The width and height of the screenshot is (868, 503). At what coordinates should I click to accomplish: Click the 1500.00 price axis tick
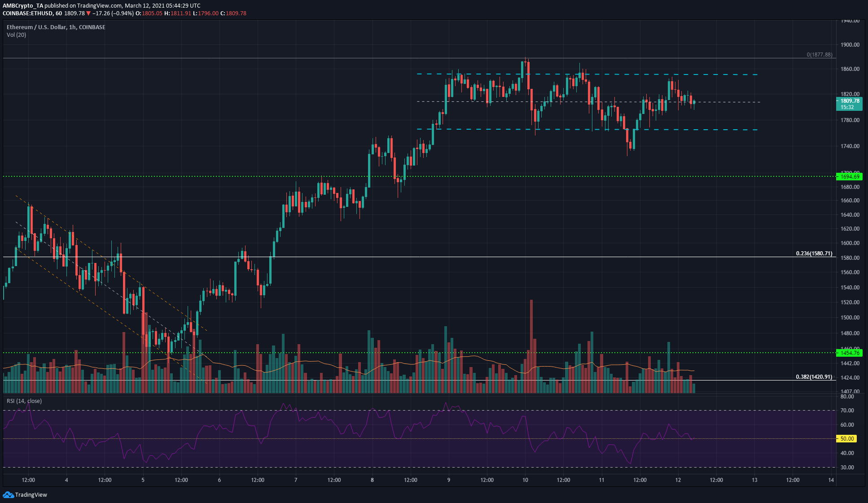850,317
